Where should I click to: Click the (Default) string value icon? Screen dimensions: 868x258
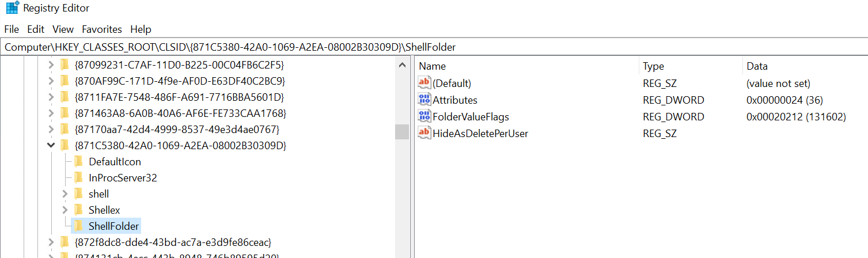(x=424, y=83)
